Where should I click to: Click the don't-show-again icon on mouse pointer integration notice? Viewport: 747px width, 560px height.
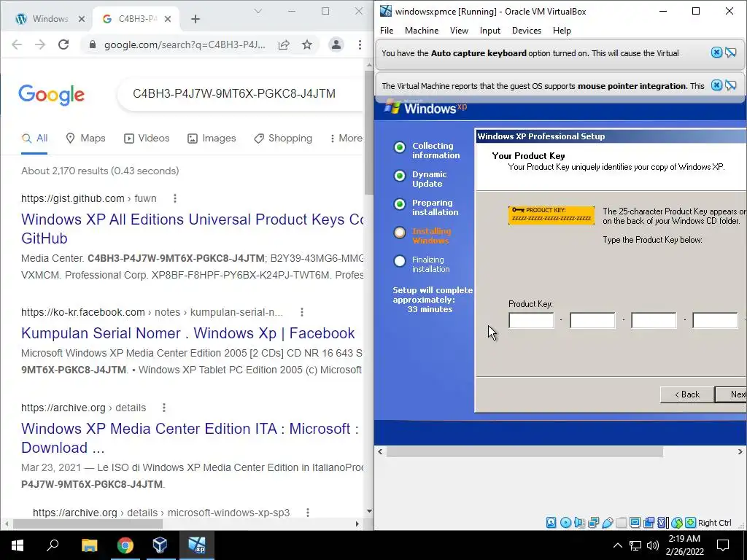click(731, 85)
